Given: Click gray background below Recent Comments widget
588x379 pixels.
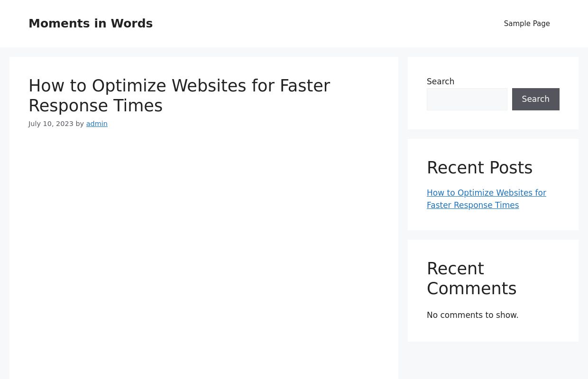Looking at the screenshot, I should coord(493,361).
